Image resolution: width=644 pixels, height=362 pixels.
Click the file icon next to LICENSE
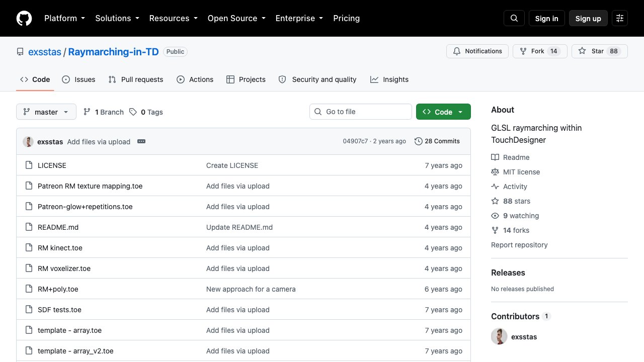click(29, 165)
